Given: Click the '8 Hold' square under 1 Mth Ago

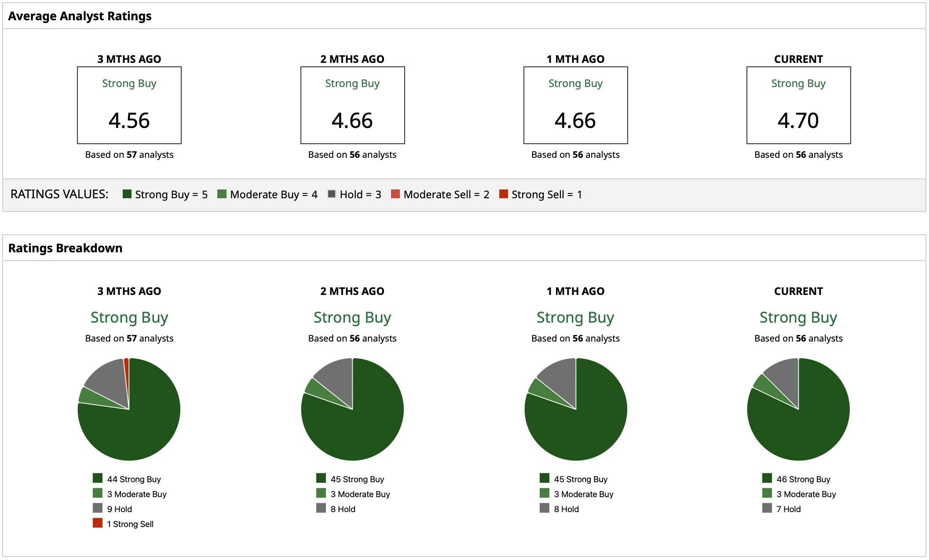Looking at the screenshot, I should point(545,508).
